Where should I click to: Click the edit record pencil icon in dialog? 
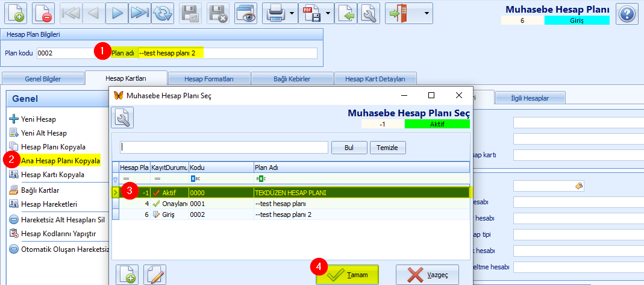pos(154,275)
